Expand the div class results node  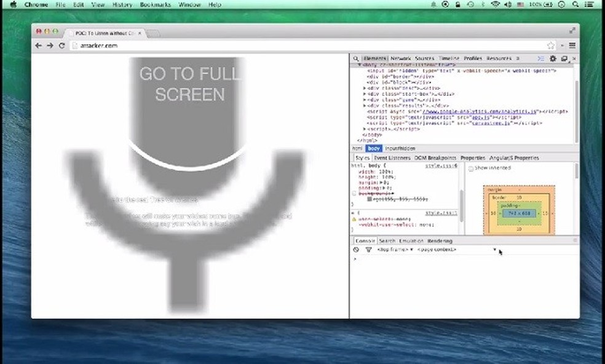coord(364,106)
